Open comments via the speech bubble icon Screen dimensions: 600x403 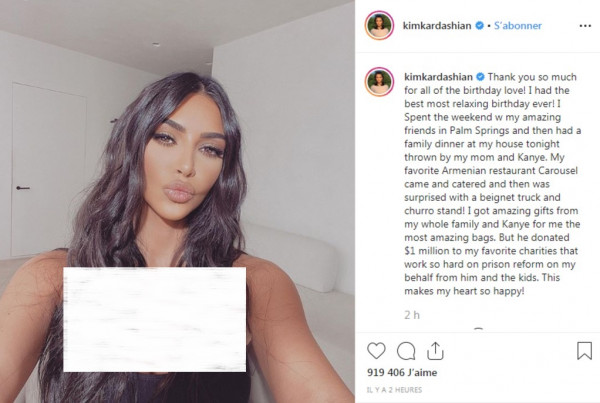[406, 351]
